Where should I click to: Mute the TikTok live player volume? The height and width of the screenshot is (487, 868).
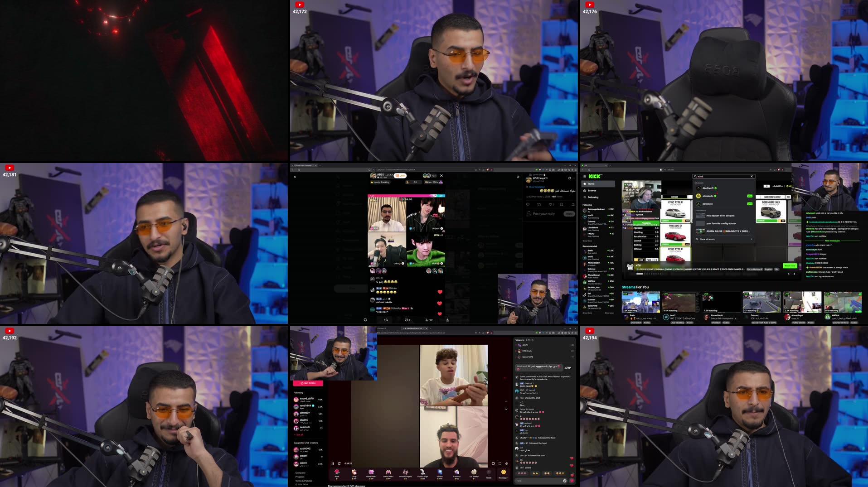tap(506, 463)
